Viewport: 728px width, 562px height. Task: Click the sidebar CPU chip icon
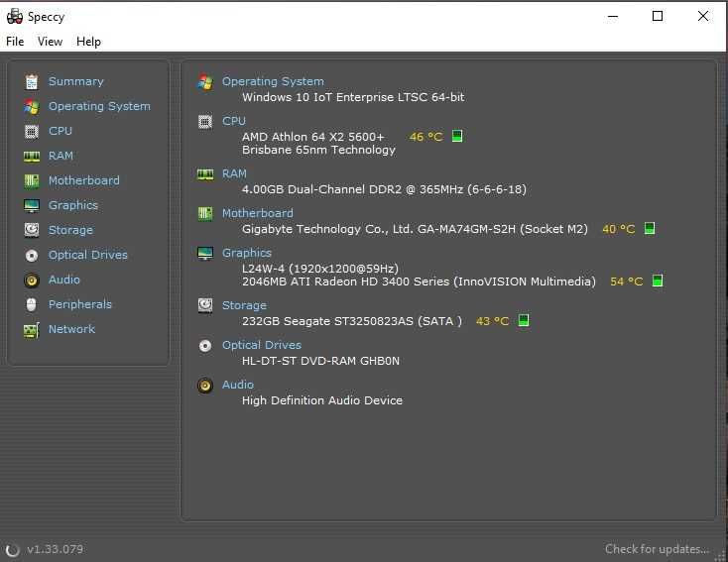(32, 132)
